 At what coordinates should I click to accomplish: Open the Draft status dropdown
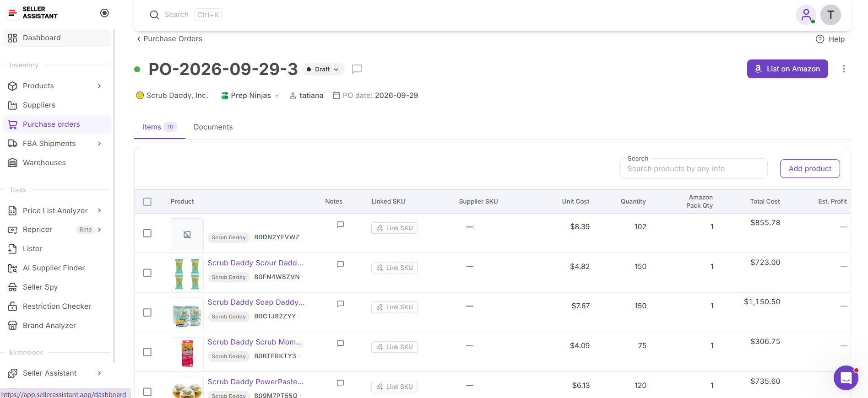323,70
